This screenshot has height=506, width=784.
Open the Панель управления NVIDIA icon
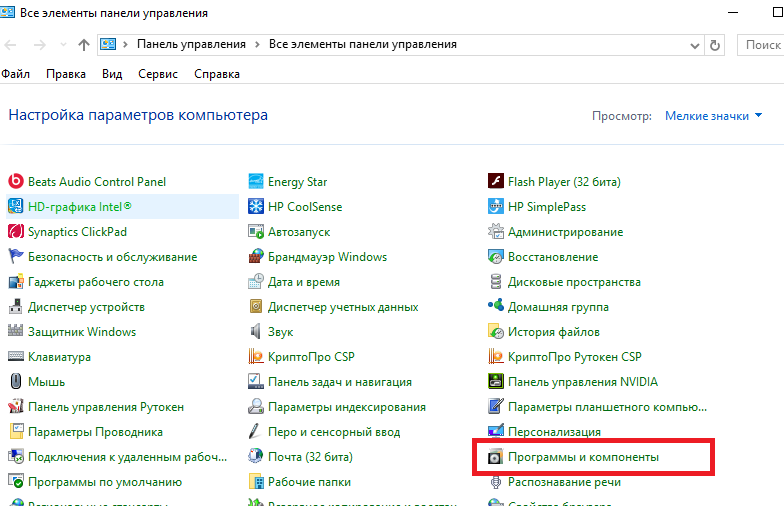tap(496, 382)
